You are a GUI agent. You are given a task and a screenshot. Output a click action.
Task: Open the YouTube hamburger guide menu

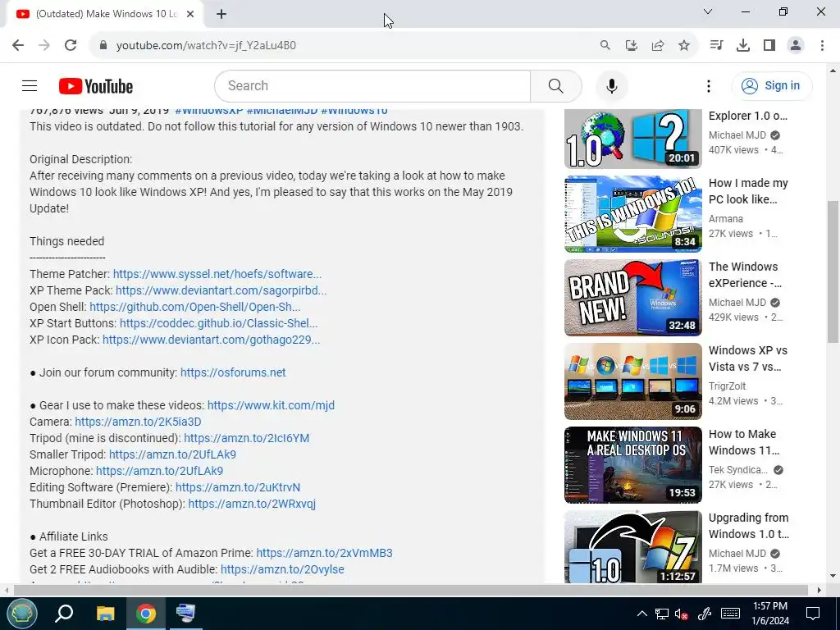30,85
